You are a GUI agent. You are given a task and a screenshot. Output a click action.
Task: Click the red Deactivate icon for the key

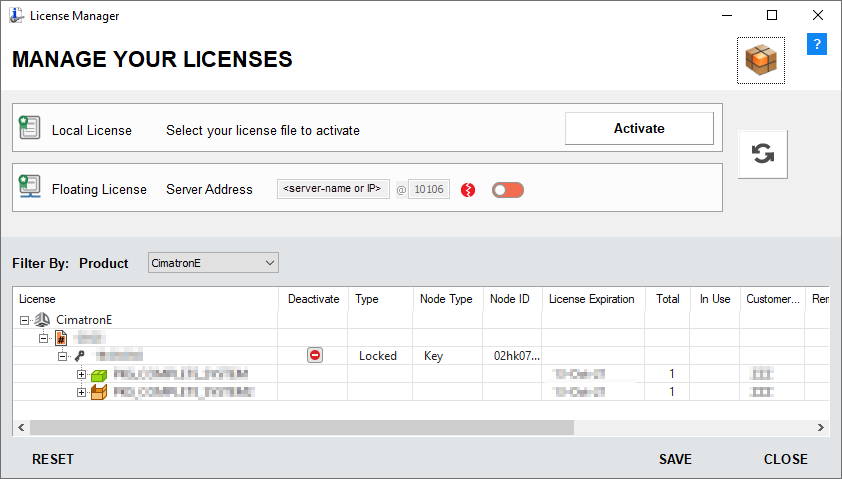coord(315,355)
